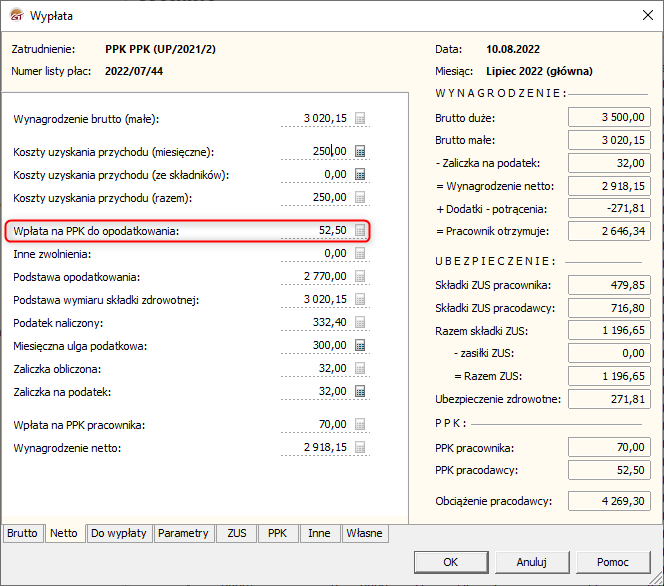Switch to the Brutto tab
The width and height of the screenshot is (664, 586).
(x=23, y=534)
